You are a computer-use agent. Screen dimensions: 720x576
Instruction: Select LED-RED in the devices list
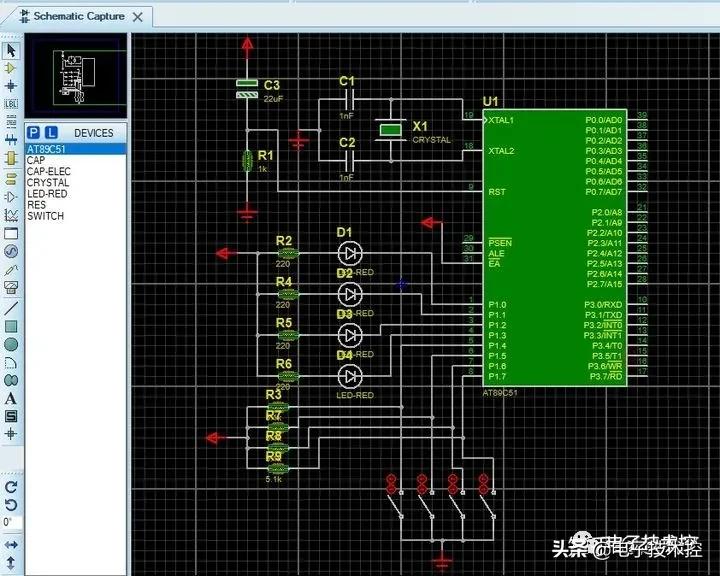(x=47, y=194)
